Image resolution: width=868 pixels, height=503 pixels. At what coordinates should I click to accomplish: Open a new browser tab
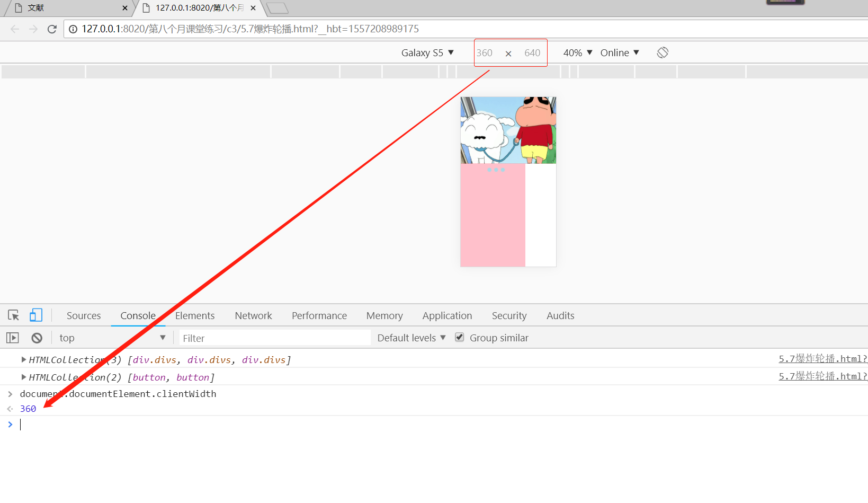(x=277, y=8)
